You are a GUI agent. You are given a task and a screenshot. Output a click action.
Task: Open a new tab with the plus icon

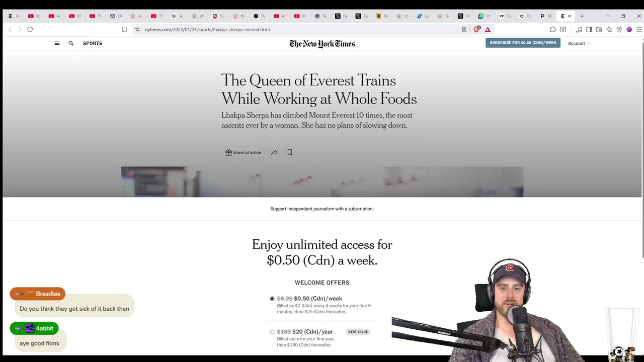click(582, 16)
